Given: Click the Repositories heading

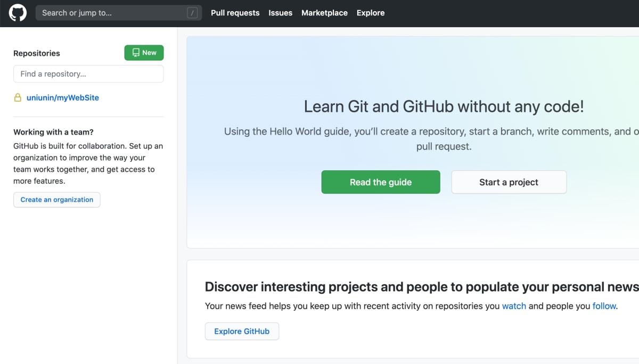Looking at the screenshot, I should (37, 53).
